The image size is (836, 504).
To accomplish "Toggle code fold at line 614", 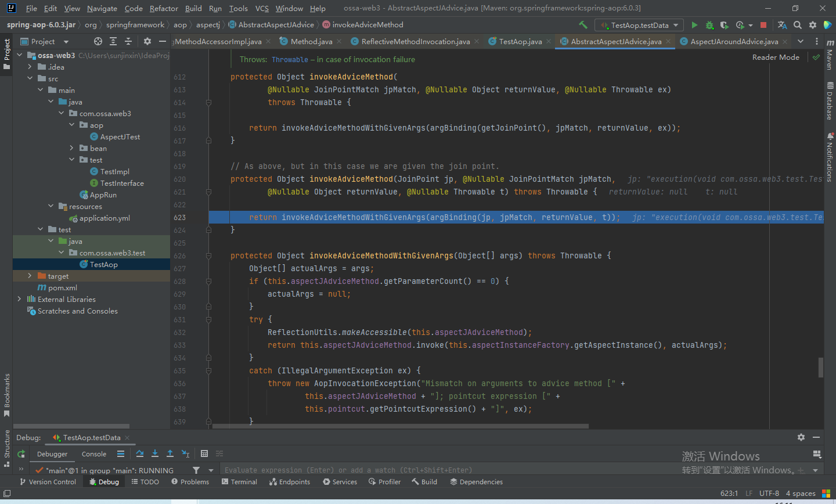I will tap(208, 102).
